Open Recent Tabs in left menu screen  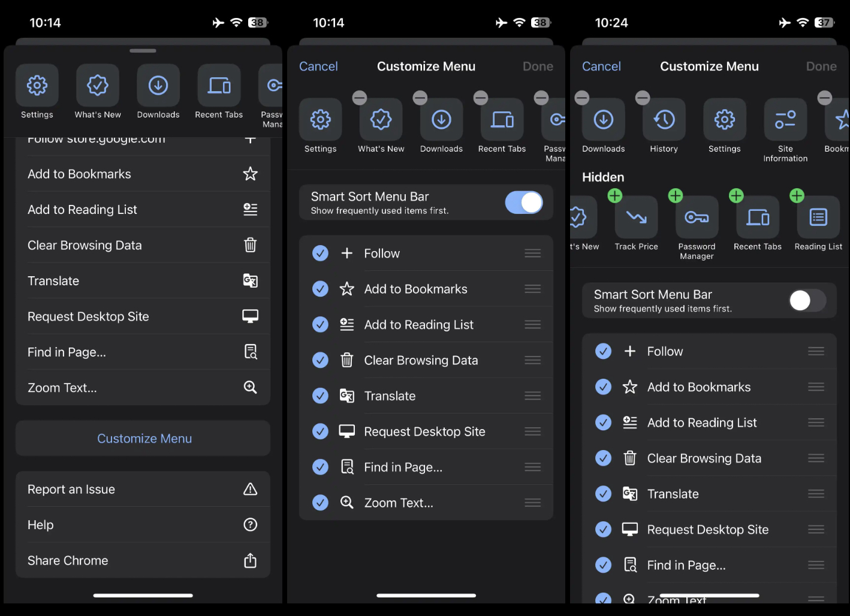point(219,86)
